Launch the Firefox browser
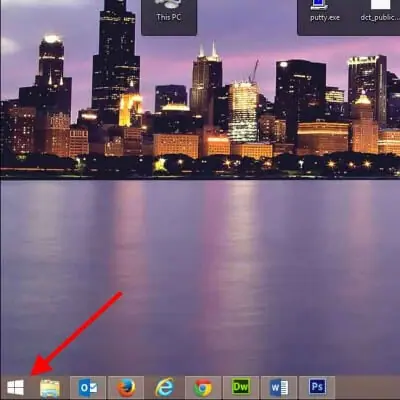400x400 pixels. 126,388
